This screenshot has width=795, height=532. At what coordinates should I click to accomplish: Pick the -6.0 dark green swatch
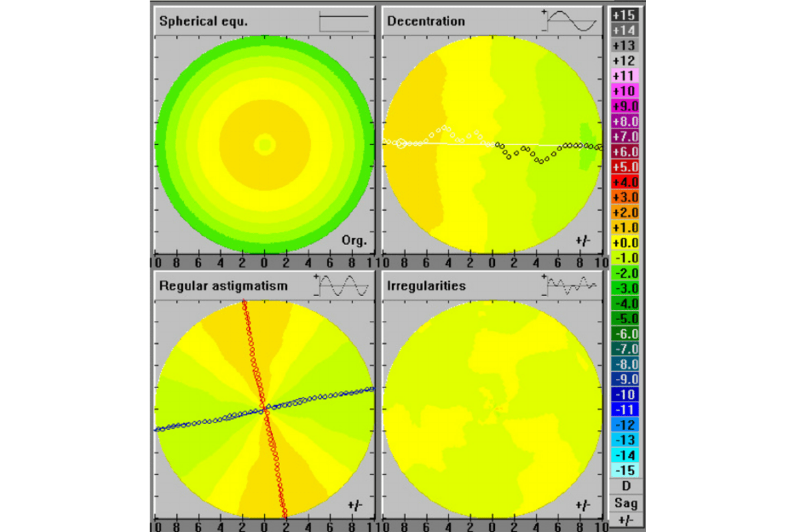pyautogui.click(x=625, y=334)
